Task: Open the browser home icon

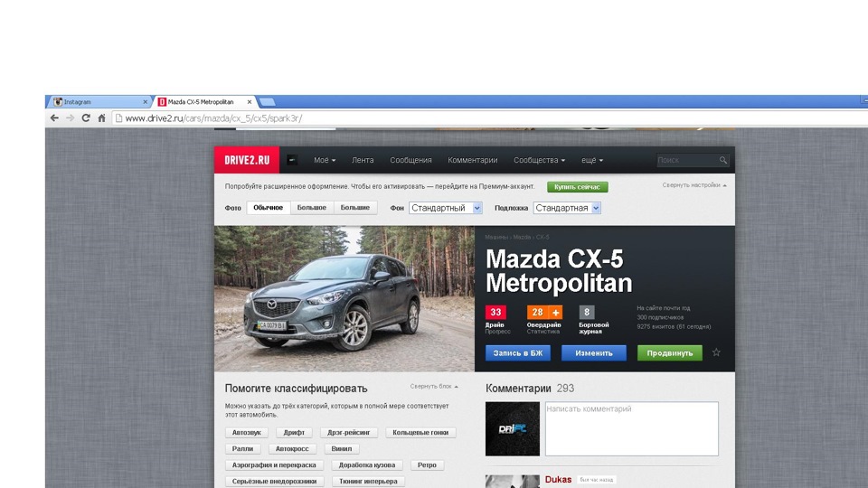Action: (x=101, y=117)
